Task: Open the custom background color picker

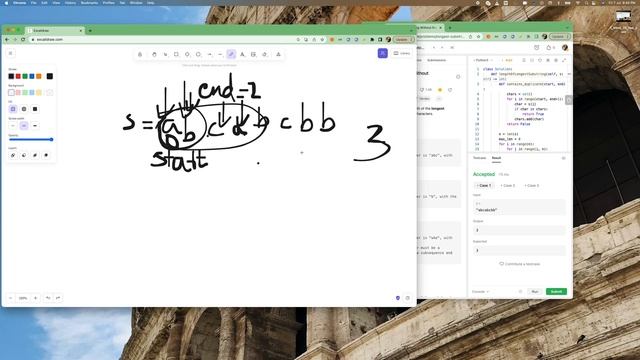Action: coord(50,93)
